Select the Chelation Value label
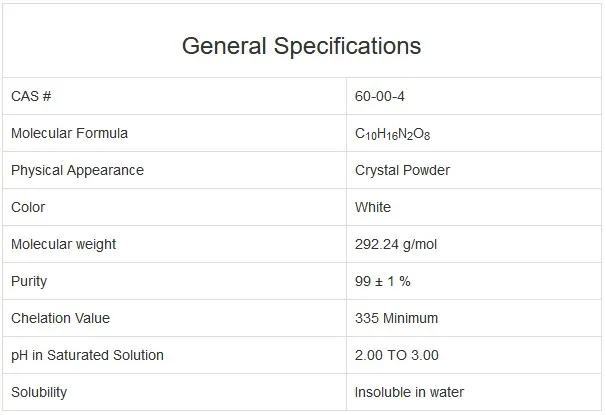The image size is (606, 415). tap(60, 318)
